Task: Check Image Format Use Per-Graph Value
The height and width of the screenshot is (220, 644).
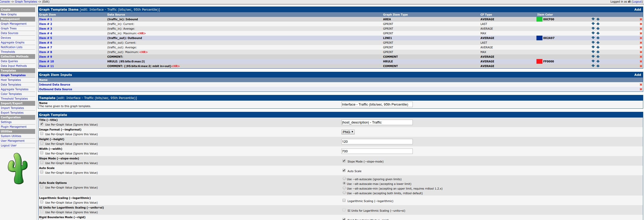Action: 42,134
